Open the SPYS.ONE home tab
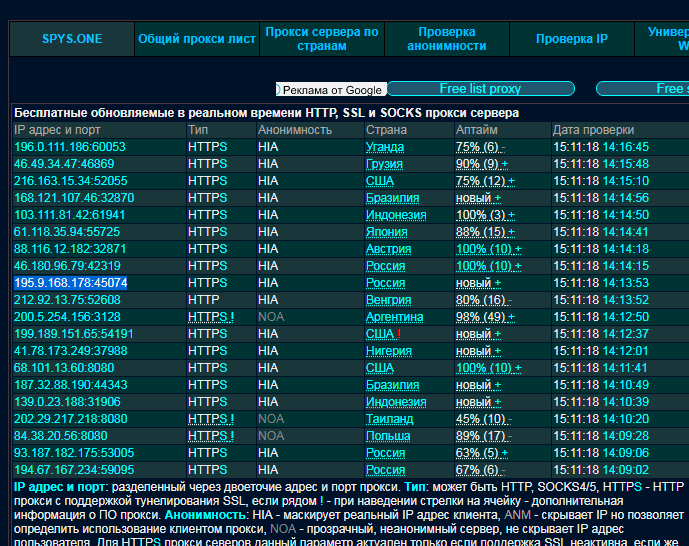689x546 pixels. [72, 39]
